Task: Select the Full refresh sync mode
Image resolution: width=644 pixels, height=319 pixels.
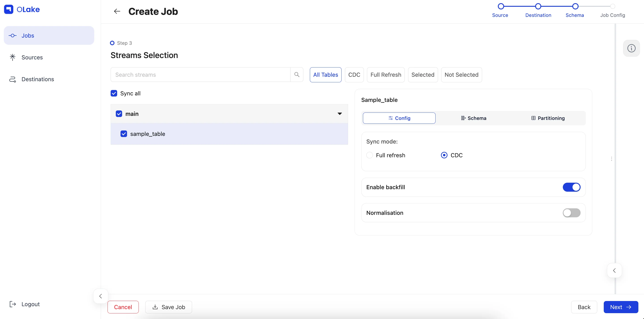Action: click(x=369, y=155)
